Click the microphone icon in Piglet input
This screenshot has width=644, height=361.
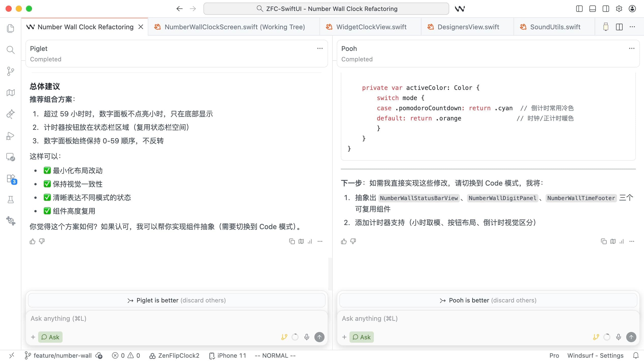click(307, 337)
